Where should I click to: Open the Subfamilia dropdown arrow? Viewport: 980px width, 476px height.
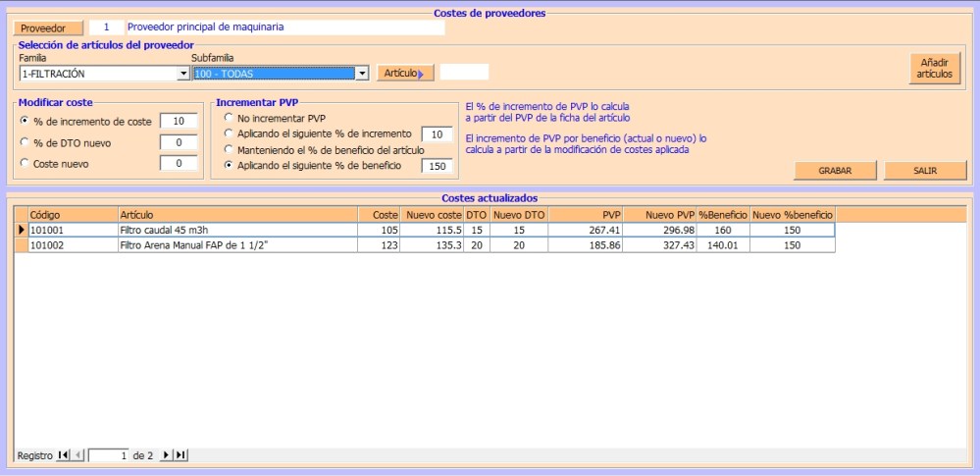[362, 74]
